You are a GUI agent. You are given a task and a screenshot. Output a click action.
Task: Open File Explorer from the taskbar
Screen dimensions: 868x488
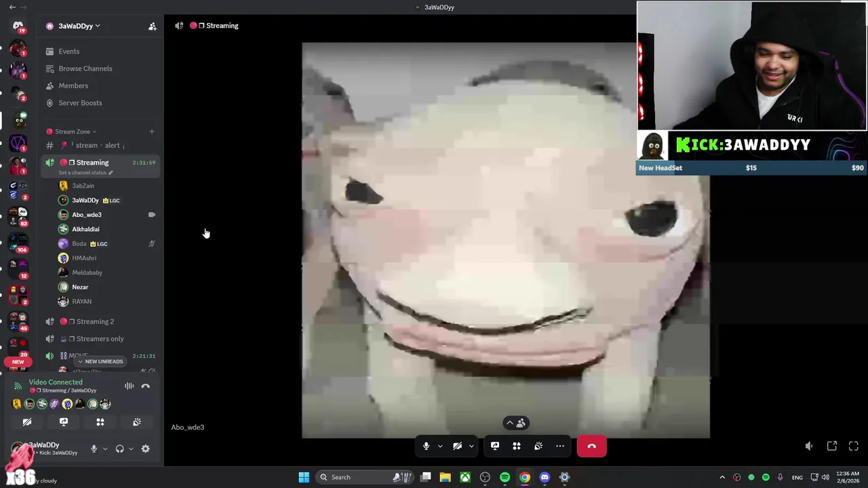pos(446,477)
